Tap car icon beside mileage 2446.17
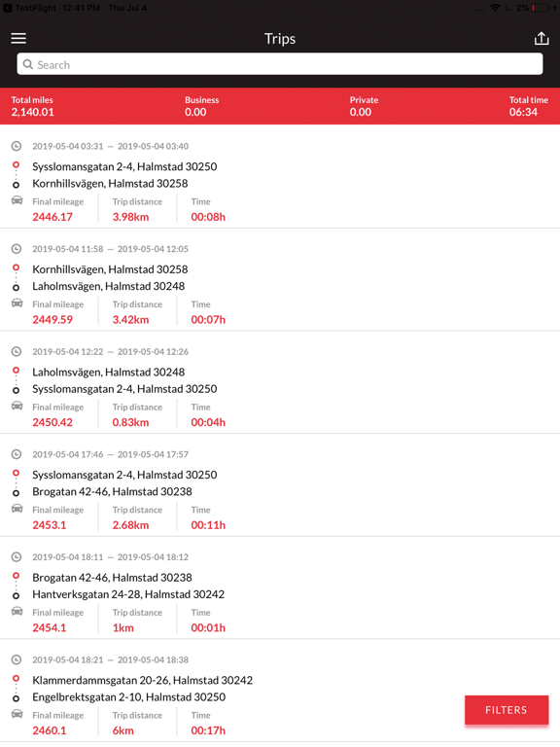560x747 pixels. click(x=17, y=200)
